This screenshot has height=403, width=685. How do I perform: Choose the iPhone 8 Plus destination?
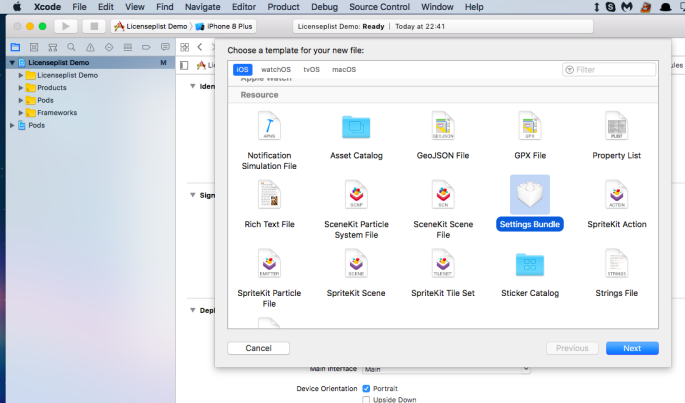[x=224, y=26]
